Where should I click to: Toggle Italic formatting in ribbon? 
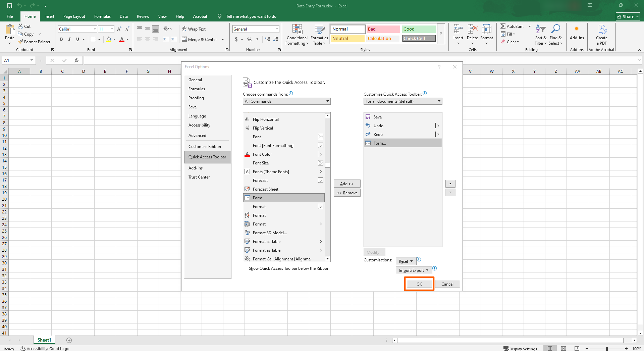click(x=69, y=39)
